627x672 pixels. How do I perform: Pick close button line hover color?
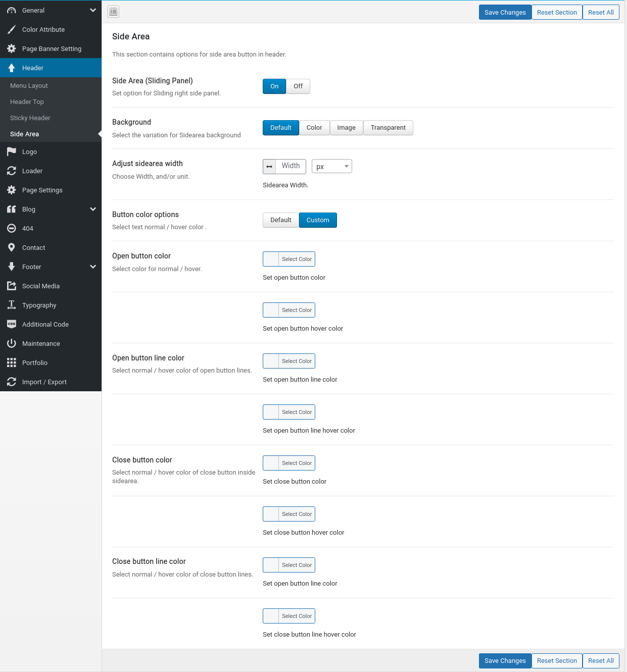pos(289,616)
